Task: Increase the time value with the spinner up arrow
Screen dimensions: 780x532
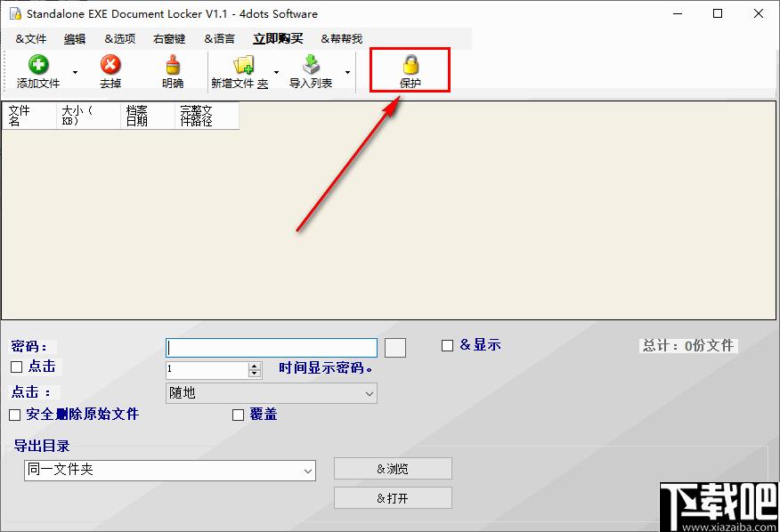Action: [255, 366]
